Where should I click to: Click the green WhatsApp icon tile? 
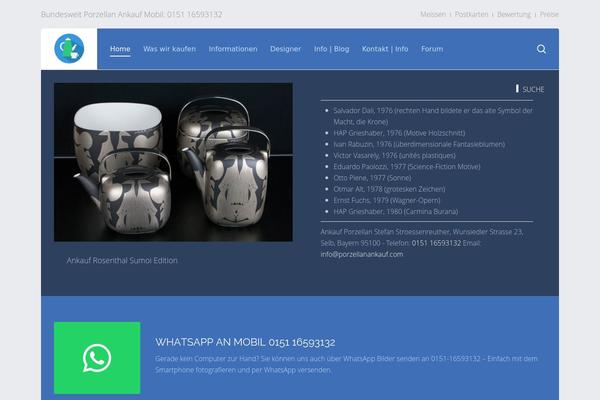click(x=97, y=358)
